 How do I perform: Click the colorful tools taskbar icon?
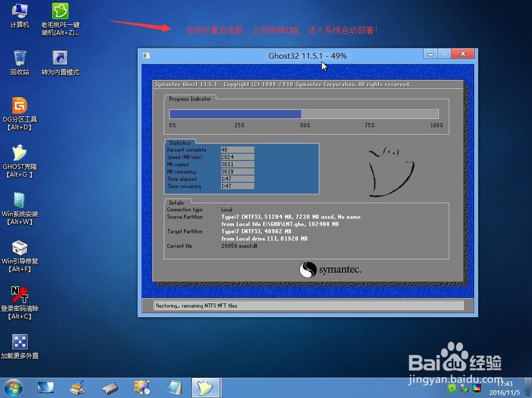coord(142,388)
